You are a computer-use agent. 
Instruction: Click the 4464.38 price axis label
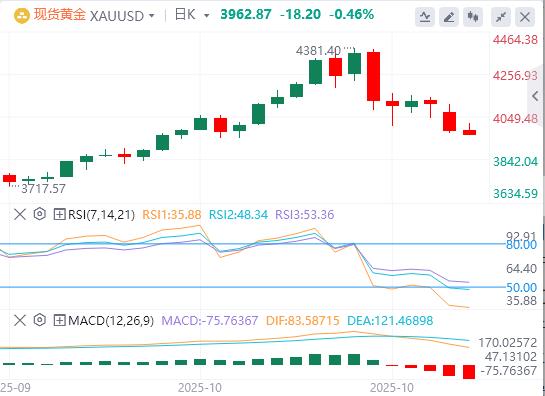click(515, 40)
